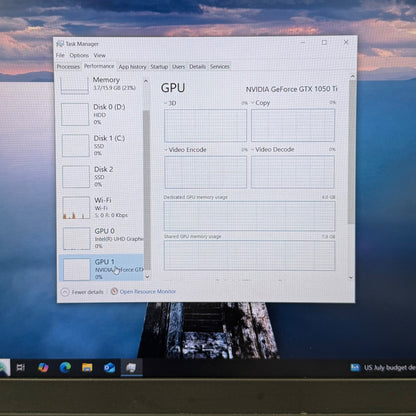Switch to the Processes tab
The width and height of the screenshot is (416, 416).
click(68, 67)
